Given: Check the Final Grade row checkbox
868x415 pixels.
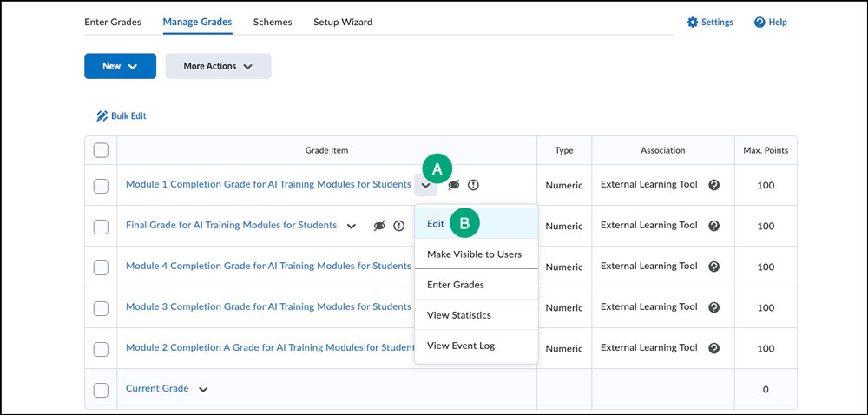Looking at the screenshot, I should point(101,227).
